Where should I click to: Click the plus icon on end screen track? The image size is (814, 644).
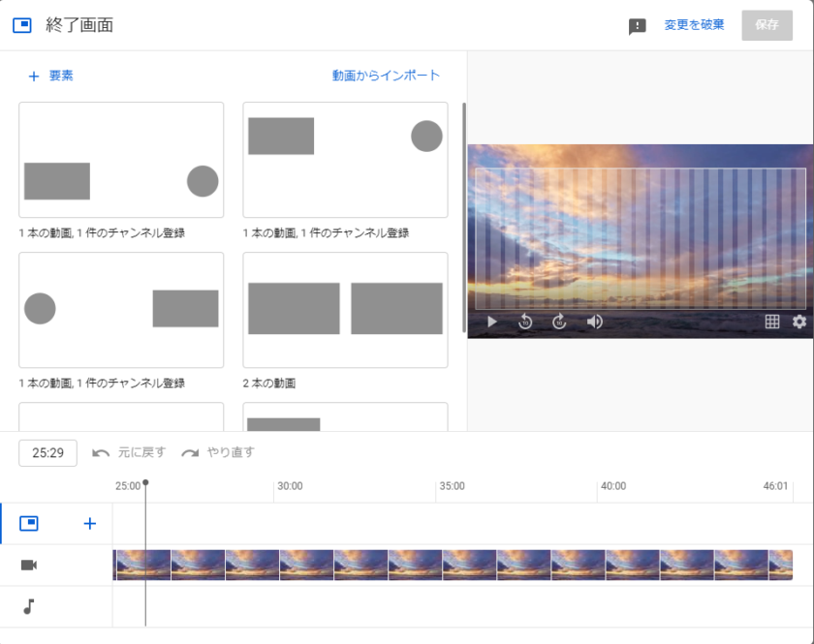coord(90,524)
